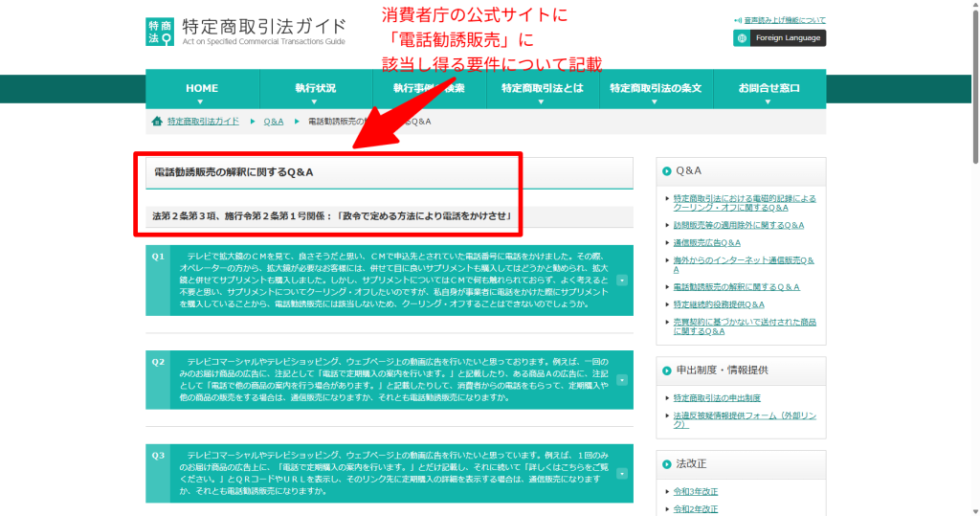Open the 特定商取引法の条文 menu
980x516 pixels.
(x=656, y=89)
